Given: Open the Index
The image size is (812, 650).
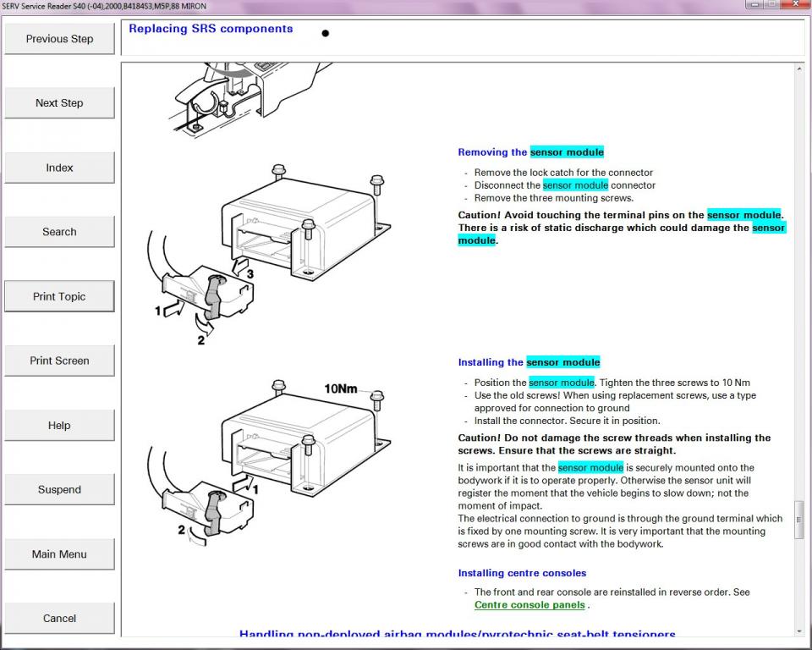Looking at the screenshot, I should point(59,168).
